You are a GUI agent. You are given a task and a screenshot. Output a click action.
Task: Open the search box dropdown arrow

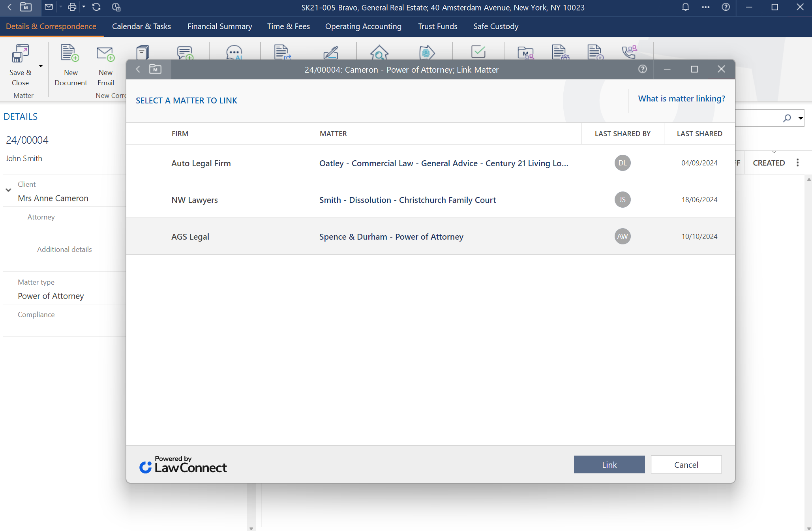(801, 118)
